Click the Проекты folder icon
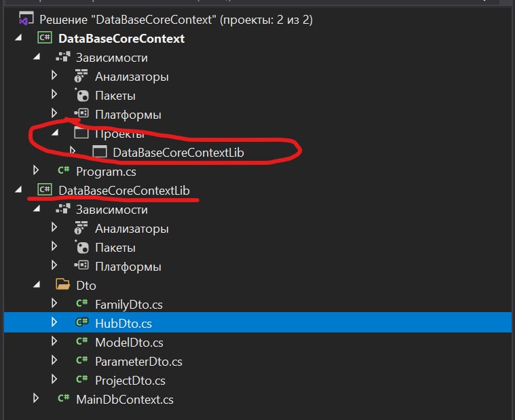The image size is (515, 420). (81, 133)
